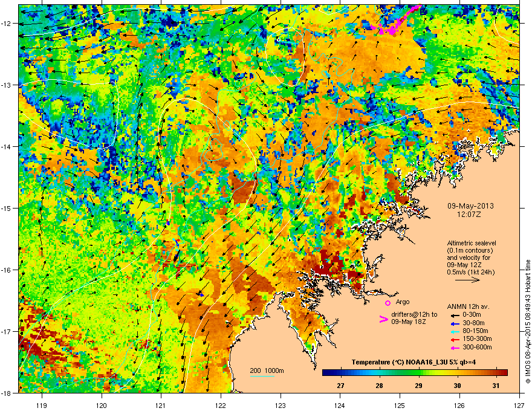Viewport: 532px width, 411px height.
Task: Click the temperature color bar near 31
Action: click(x=496, y=373)
